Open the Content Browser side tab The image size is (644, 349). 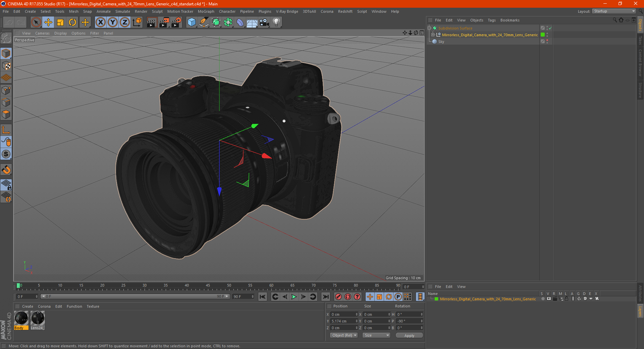[640, 63]
